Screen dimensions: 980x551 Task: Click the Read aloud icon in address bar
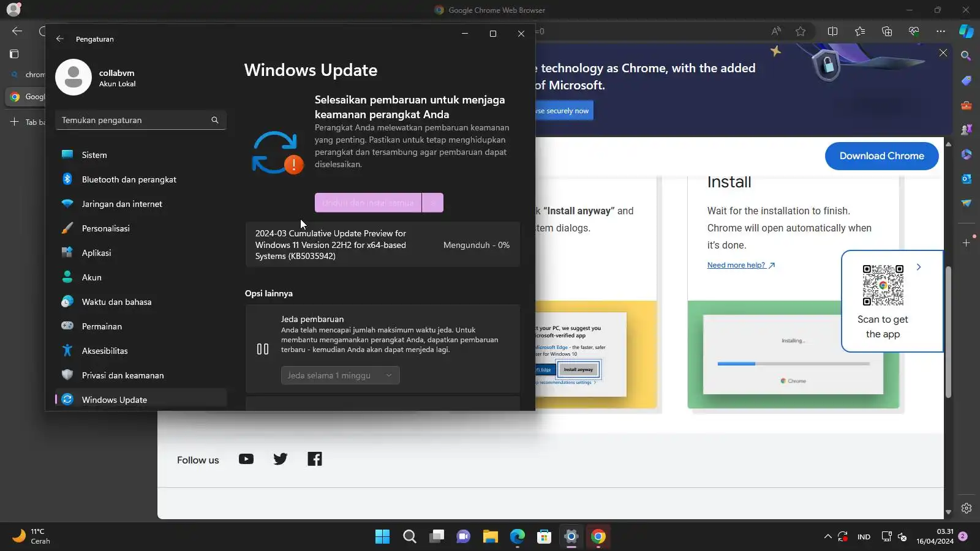776,31
